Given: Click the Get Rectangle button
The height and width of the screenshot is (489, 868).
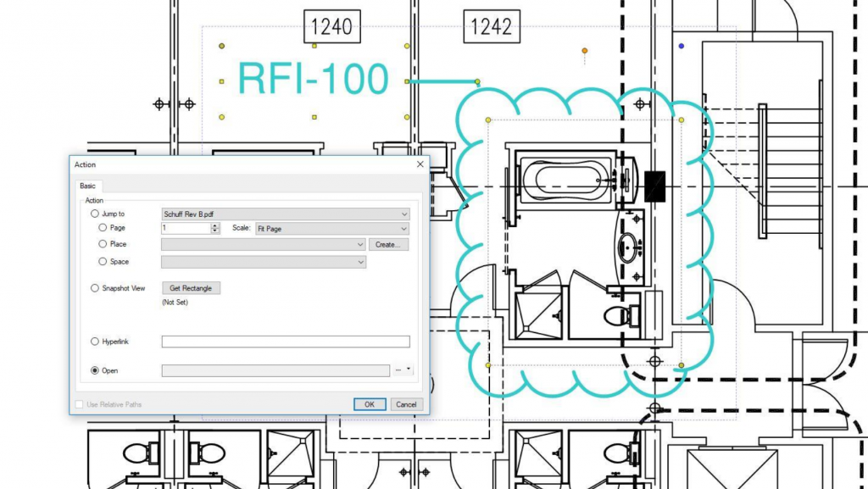Looking at the screenshot, I should [x=191, y=288].
